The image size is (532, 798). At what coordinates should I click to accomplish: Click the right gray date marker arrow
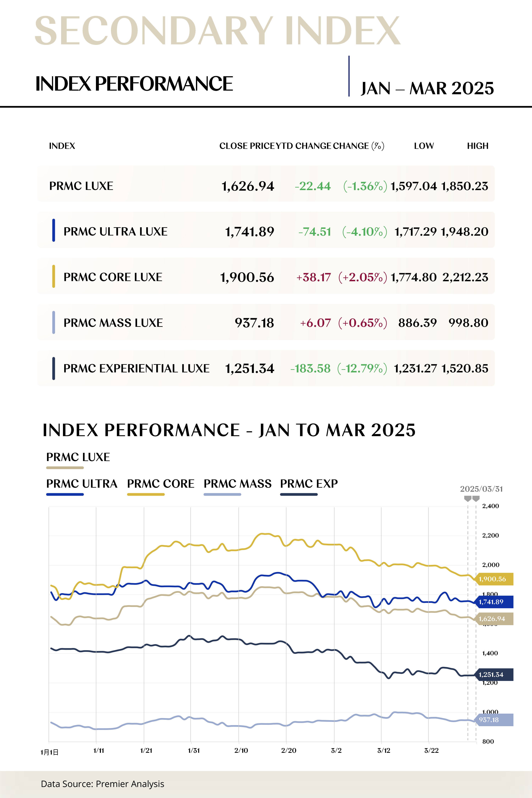click(476, 498)
